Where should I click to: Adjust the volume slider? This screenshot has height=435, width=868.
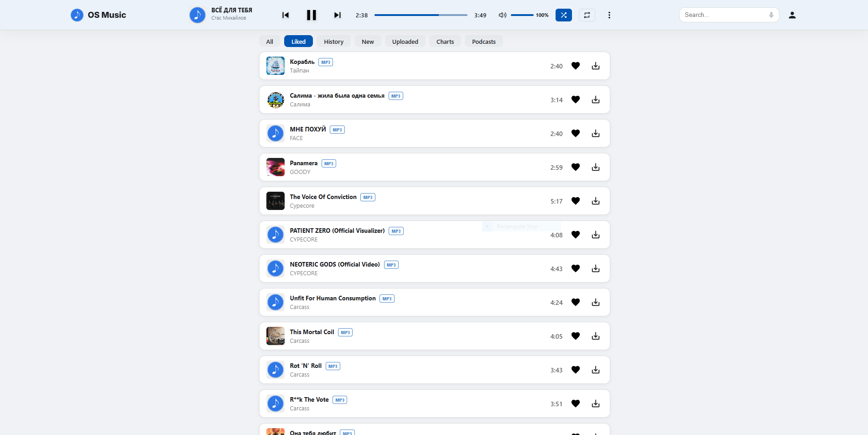pyautogui.click(x=522, y=15)
